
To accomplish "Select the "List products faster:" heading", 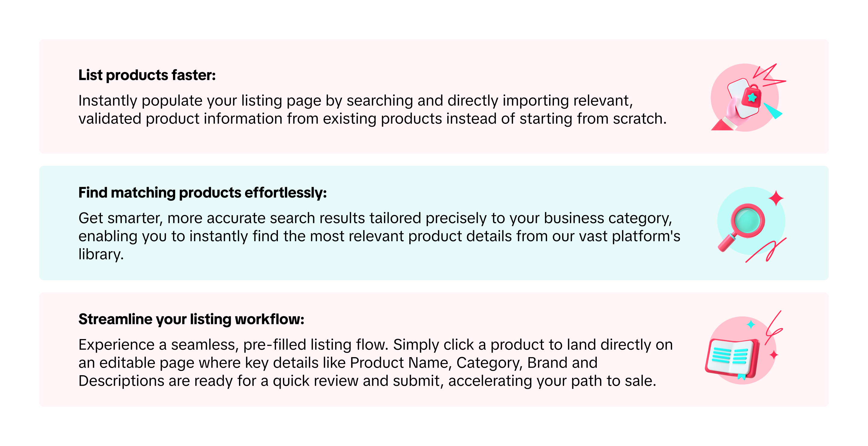I will coord(147,75).
